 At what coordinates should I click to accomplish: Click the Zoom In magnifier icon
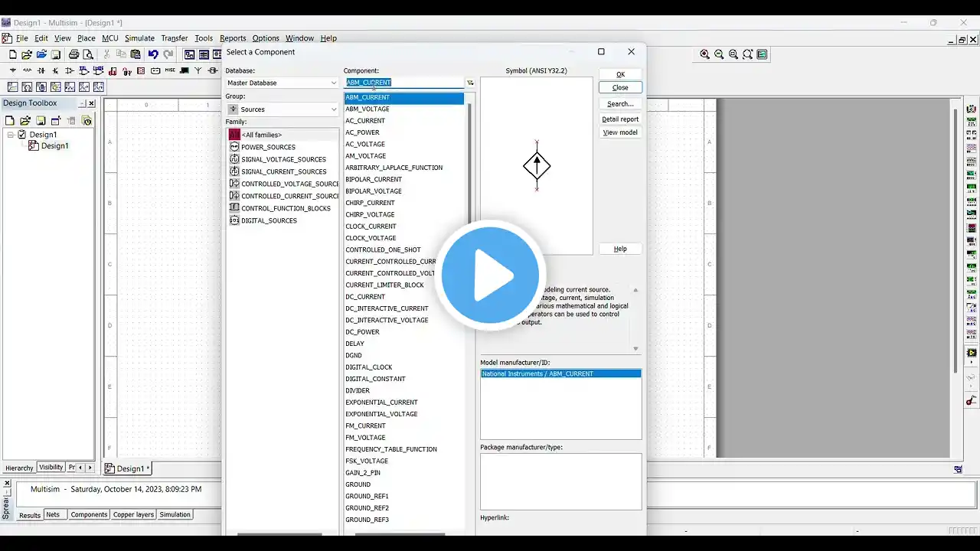coord(704,54)
